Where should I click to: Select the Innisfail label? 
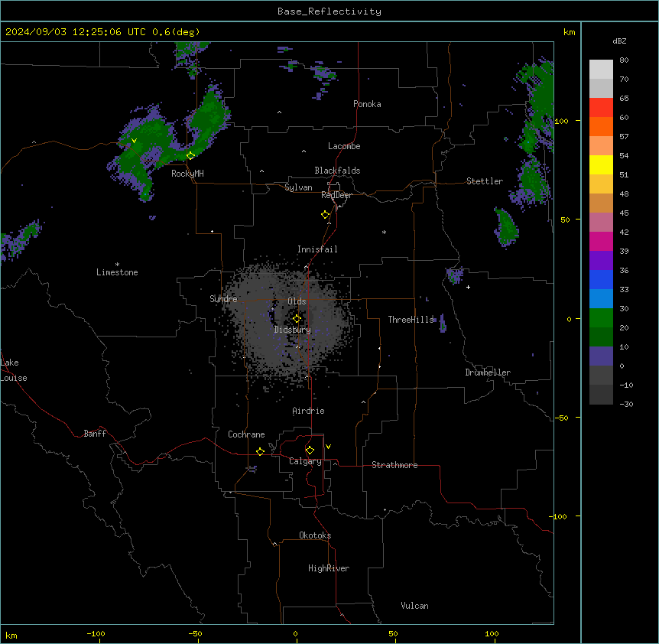317,249
